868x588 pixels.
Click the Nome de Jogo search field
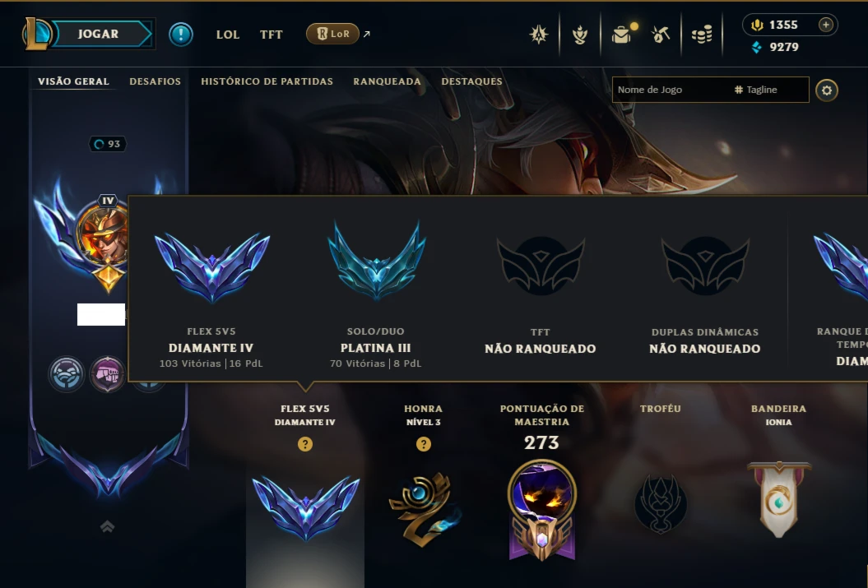tap(710, 90)
